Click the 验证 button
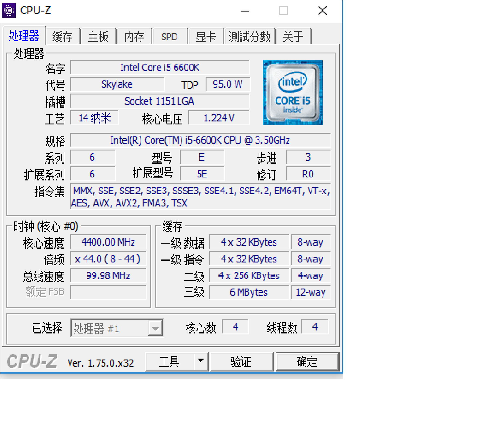484x448 pixels. click(x=241, y=361)
